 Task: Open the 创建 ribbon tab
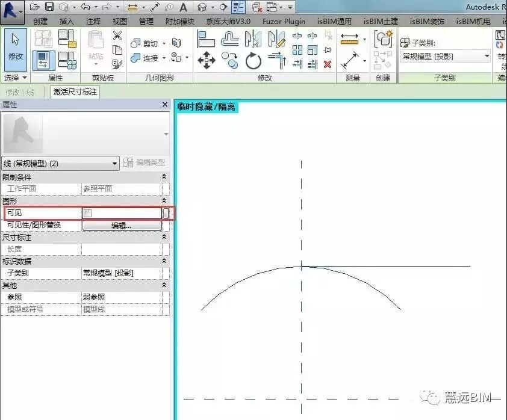pos(40,21)
